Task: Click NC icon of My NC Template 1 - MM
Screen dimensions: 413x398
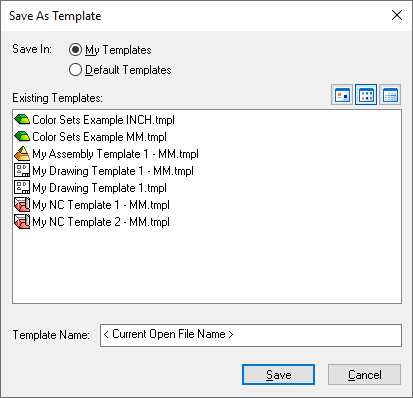Action: click(22, 204)
